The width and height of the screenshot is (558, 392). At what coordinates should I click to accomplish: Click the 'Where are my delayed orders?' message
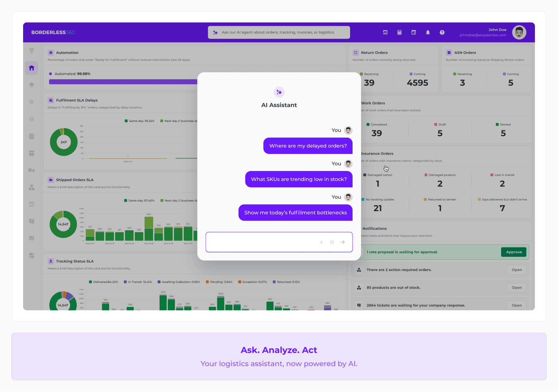point(308,146)
